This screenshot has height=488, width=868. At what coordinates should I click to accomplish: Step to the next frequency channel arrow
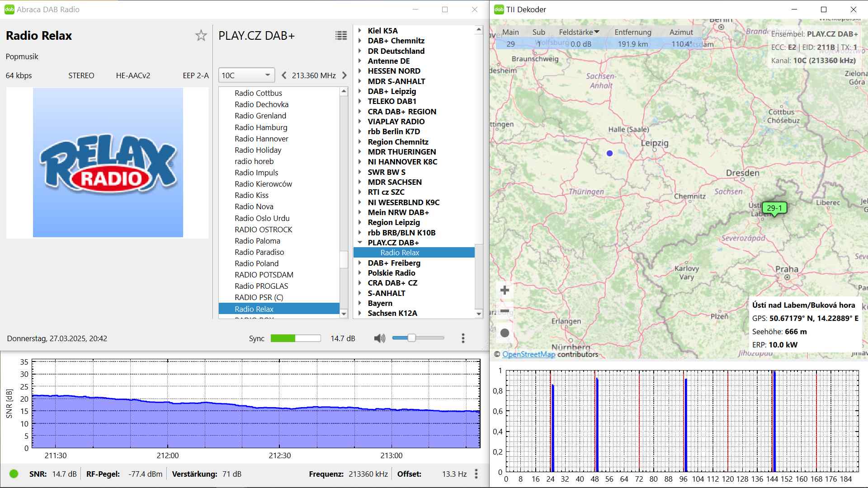[344, 75]
